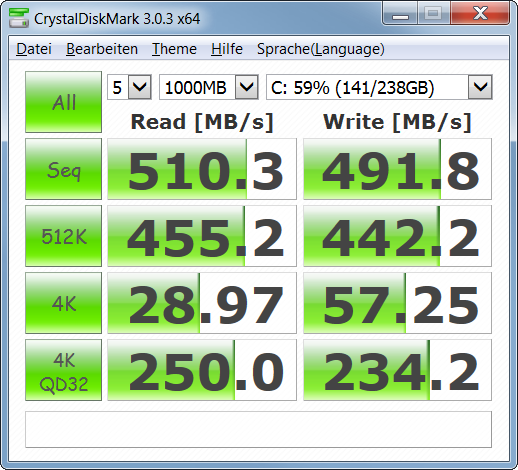
Task: Click the 4K QD32 write result 234.2
Action: point(397,370)
